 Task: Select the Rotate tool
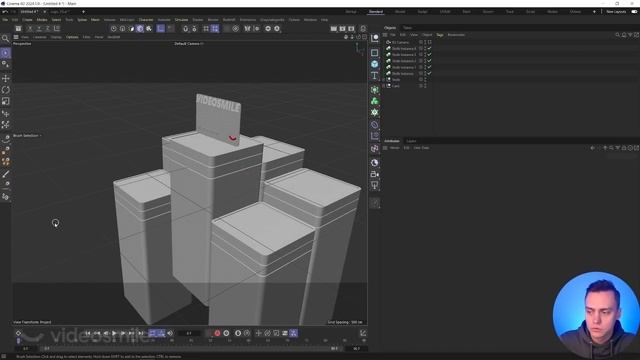5,90
